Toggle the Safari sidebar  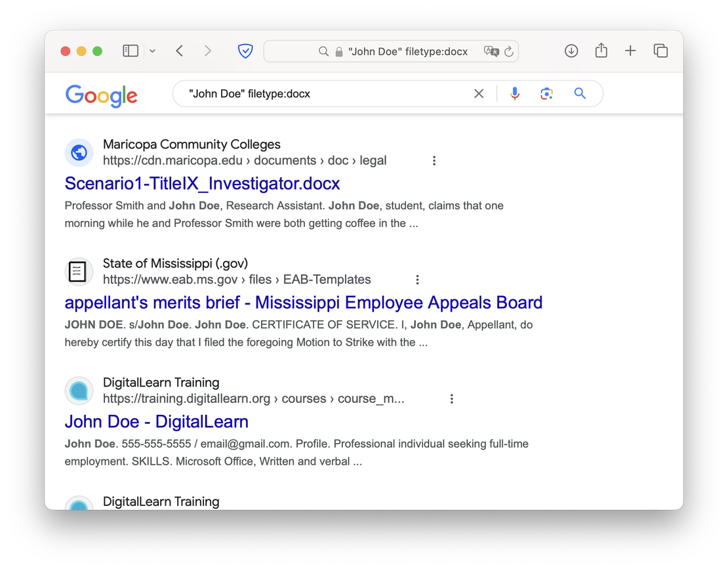(131, 51)
